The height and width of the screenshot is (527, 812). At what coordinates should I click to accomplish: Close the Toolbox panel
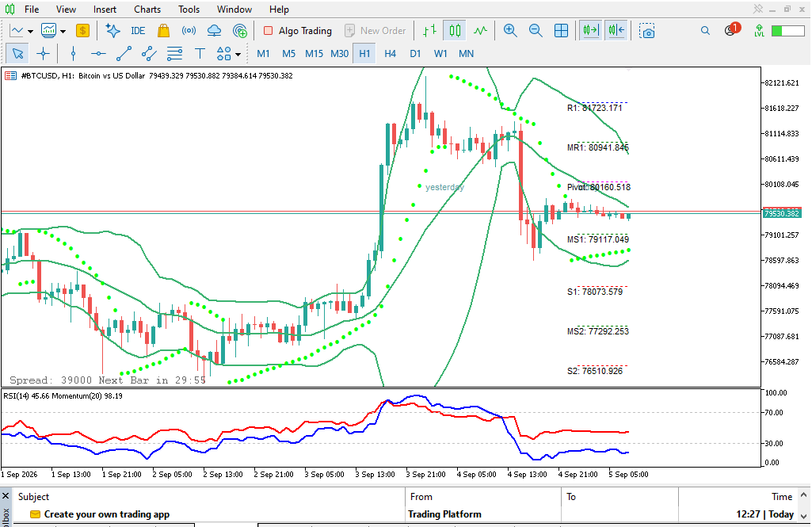pyautogui.click(x=6, y=496)
